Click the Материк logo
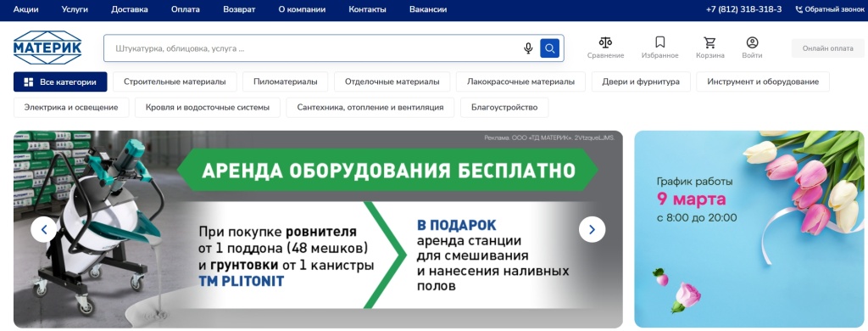868x331 pixels. pyautogui.click(x=47, y=48)
